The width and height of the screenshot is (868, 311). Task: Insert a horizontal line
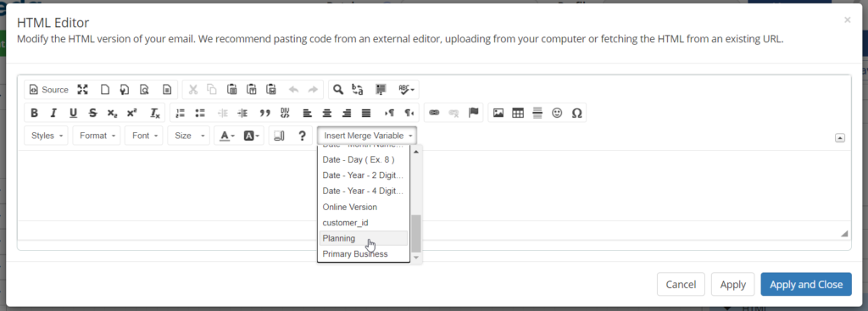(x=537, y=113)
